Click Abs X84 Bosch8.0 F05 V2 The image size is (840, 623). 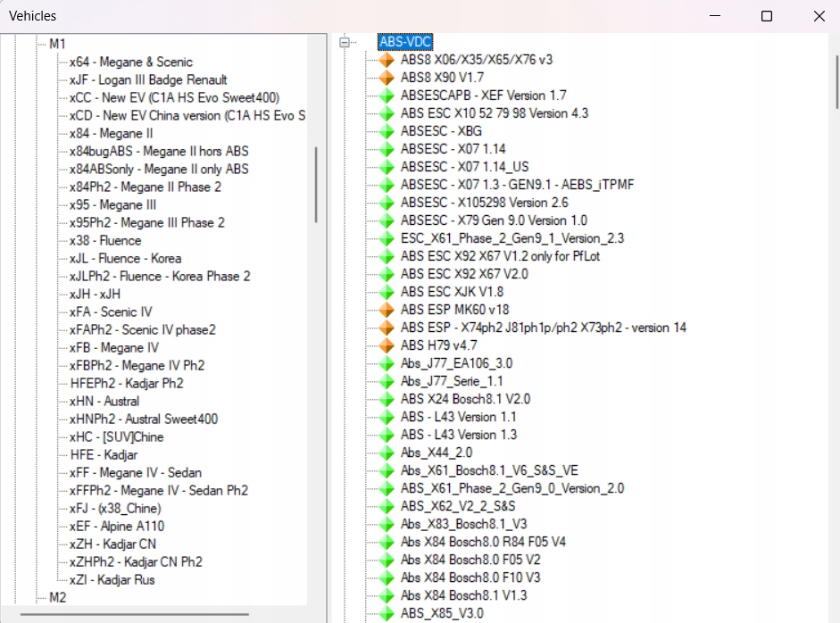[471, 560]
